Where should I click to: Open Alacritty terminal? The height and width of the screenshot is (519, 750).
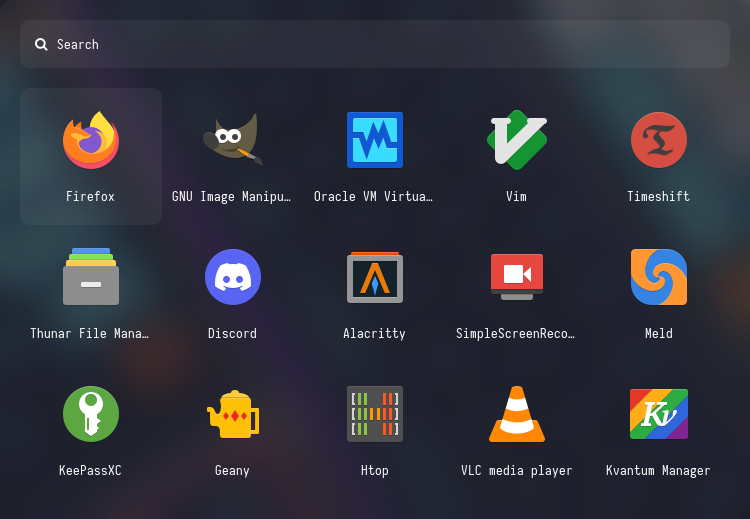click(x=375, y=277)
